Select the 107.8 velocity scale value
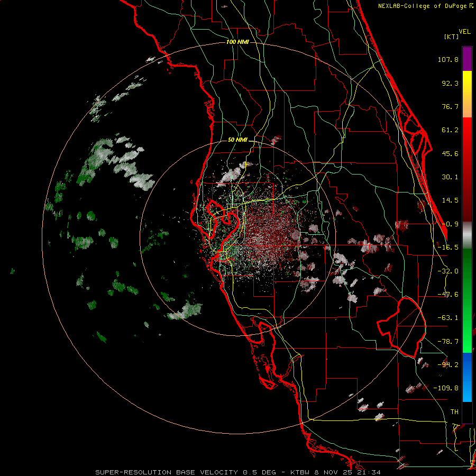 coord(448,59)
